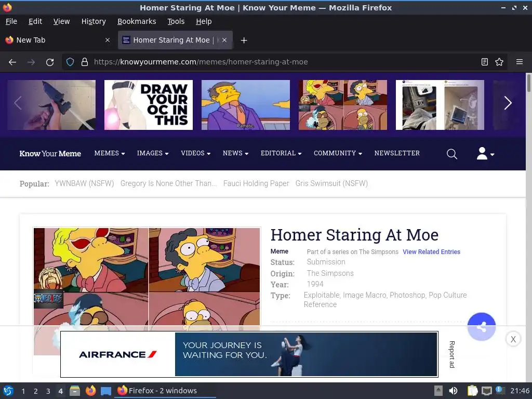
Task: Open the four-panel Simpsons carousel thumbnail
Action: click(x=343, y=105)
